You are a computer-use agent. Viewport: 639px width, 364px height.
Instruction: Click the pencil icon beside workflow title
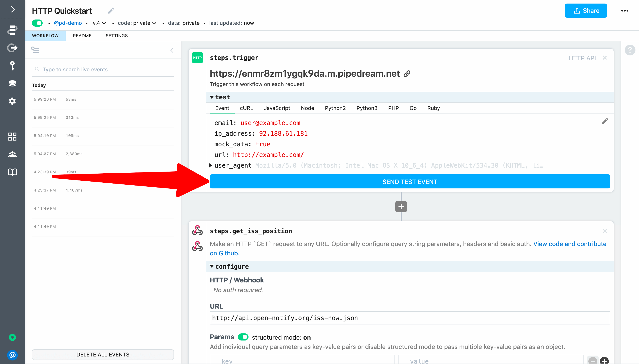[x=111, y=11]
